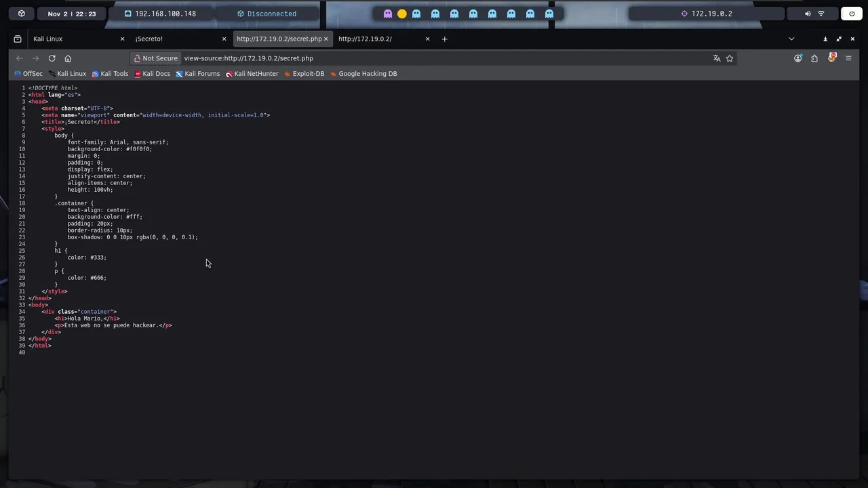Open the Exploit-DB bookmark
Viewport: 868px width, 488px height.
tap(304, 73)
